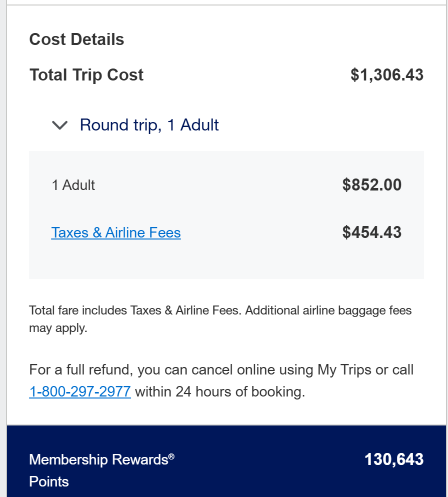
Task: Select the 130,643 points value
Action: (394, 459)
